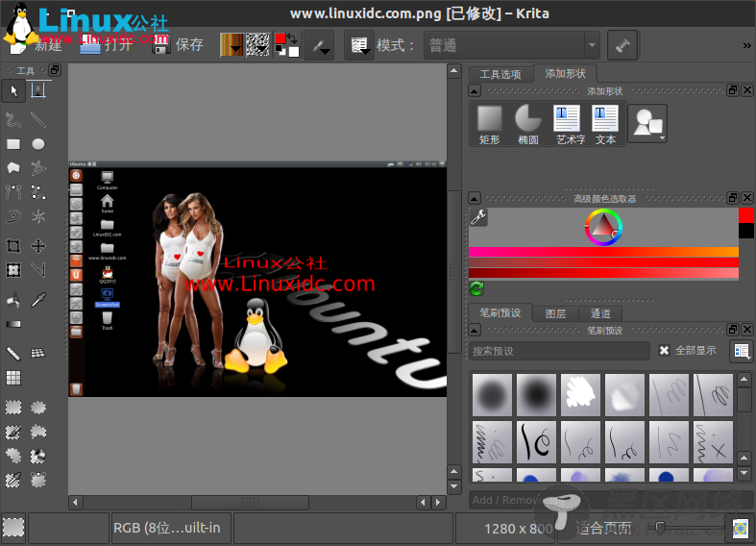The image size is (756, 546).
Task: Click the 打开 open file icon
Action: coord(89,45)
